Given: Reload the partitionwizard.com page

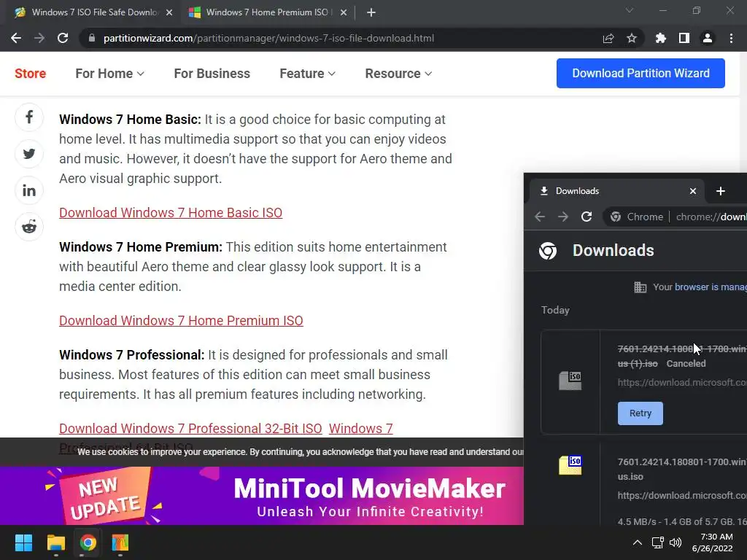Looking at the screenshot, I should click(63, 38).
